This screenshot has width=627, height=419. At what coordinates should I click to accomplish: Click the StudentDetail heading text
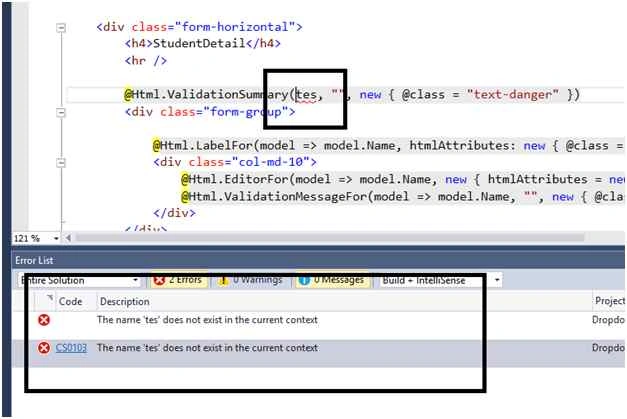(199, 43)
